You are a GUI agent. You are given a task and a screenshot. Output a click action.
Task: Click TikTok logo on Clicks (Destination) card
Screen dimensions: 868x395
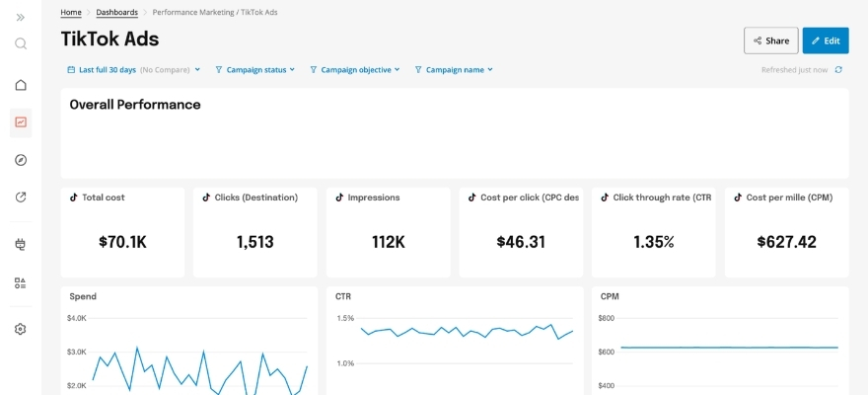[x=206, y=197]
